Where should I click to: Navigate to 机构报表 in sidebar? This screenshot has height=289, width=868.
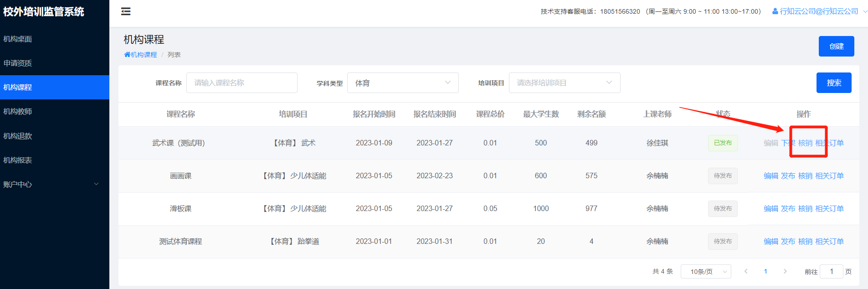point(18,160)
